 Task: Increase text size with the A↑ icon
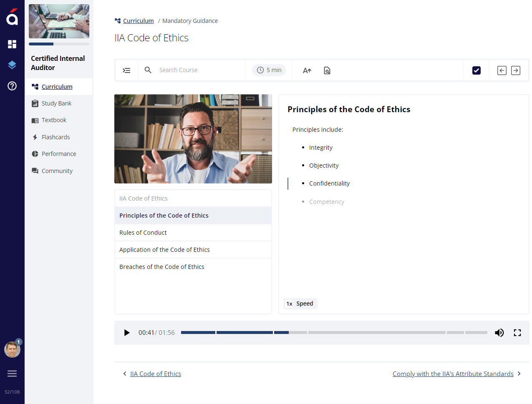tap(307, 70)
